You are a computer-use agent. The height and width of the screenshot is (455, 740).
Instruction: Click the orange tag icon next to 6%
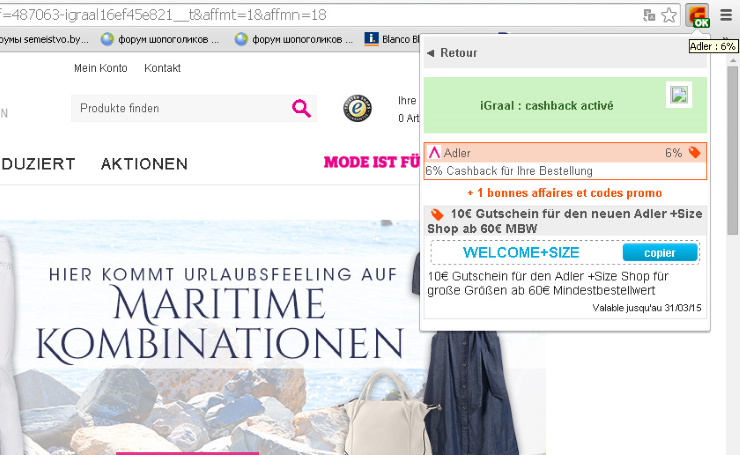[x=695, y=152]
